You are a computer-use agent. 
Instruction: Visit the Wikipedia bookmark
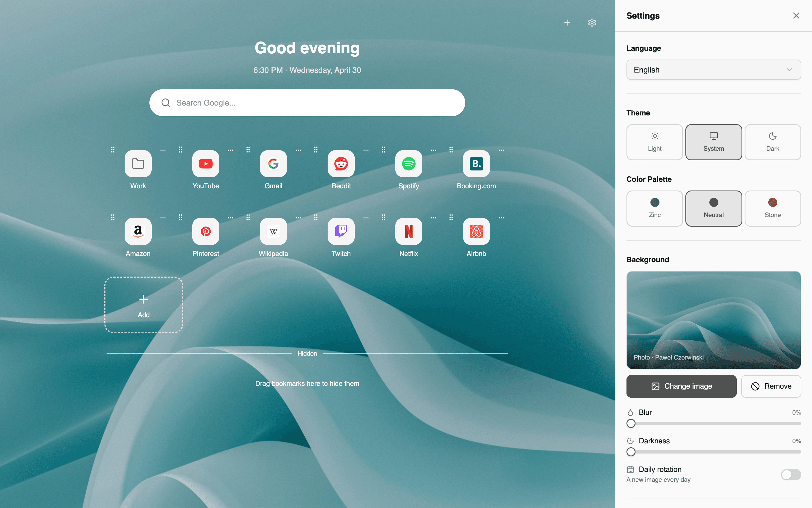coord(273,231)
